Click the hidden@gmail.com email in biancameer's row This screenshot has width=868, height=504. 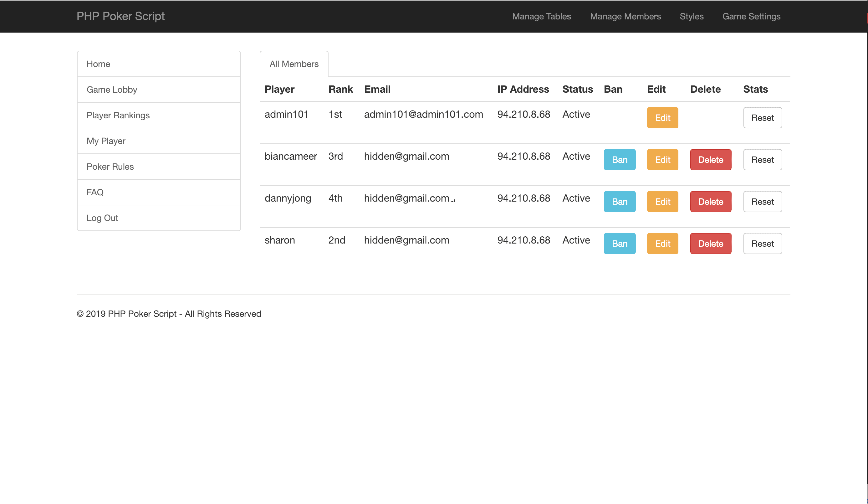406,157
